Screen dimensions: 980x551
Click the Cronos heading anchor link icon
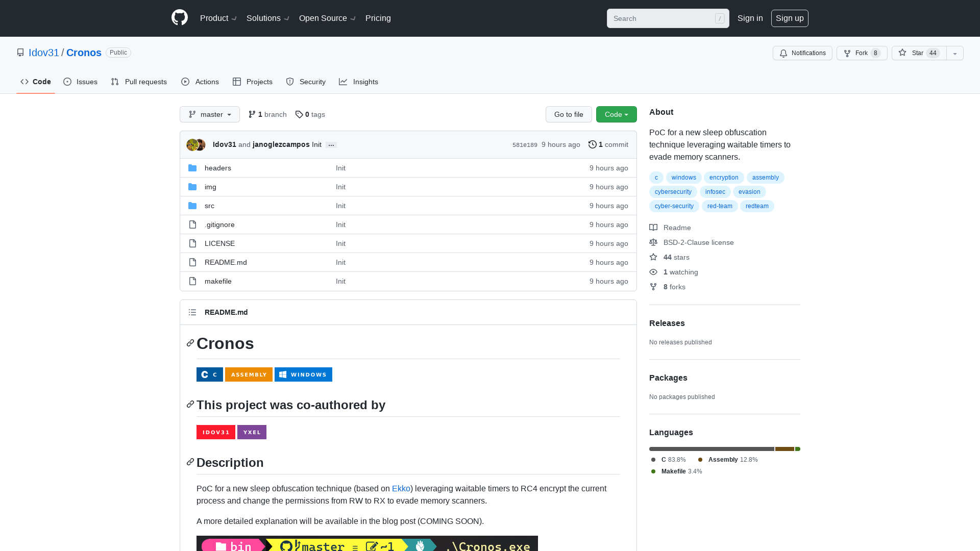click(190, 343)
